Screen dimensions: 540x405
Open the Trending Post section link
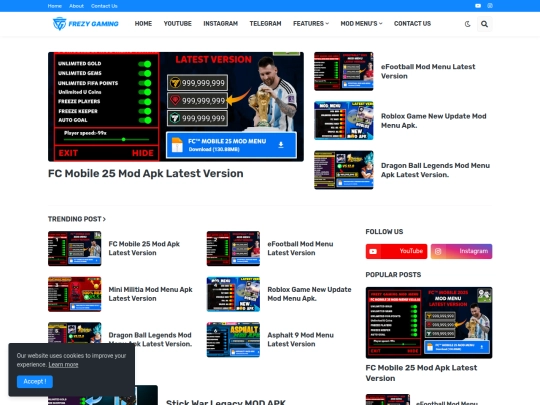[x=77, y=219]
